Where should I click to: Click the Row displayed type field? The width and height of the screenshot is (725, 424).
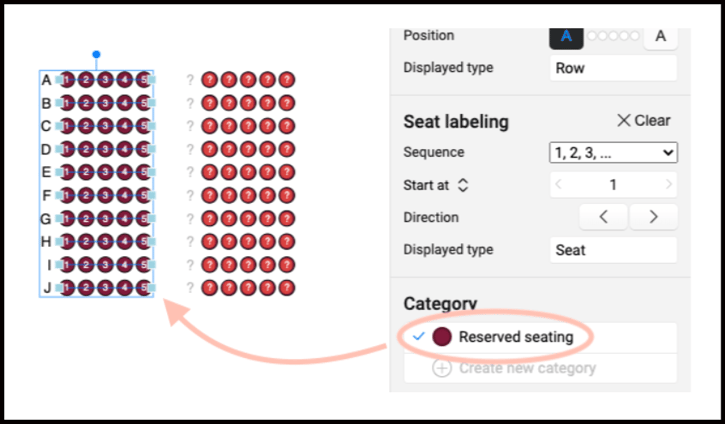coord(613,69)
